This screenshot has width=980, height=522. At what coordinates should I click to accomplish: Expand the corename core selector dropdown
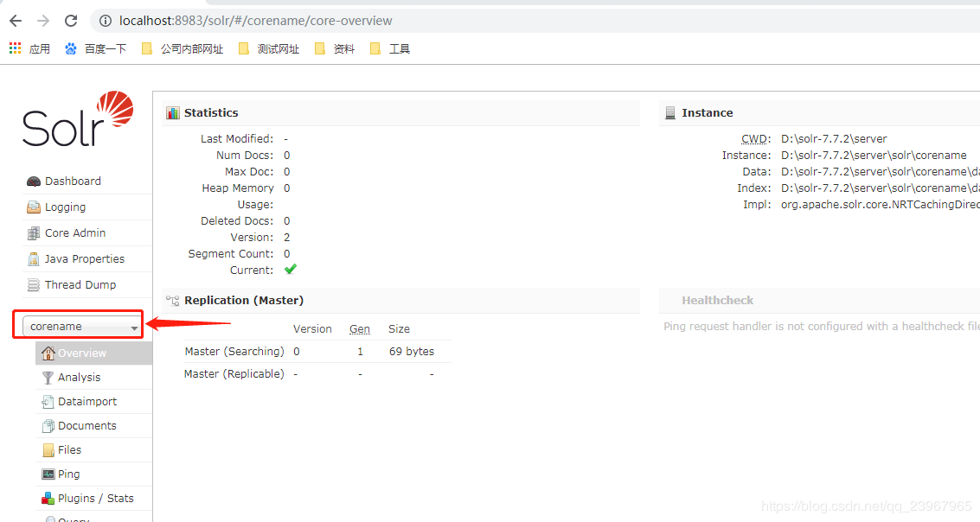click(80, 327)
